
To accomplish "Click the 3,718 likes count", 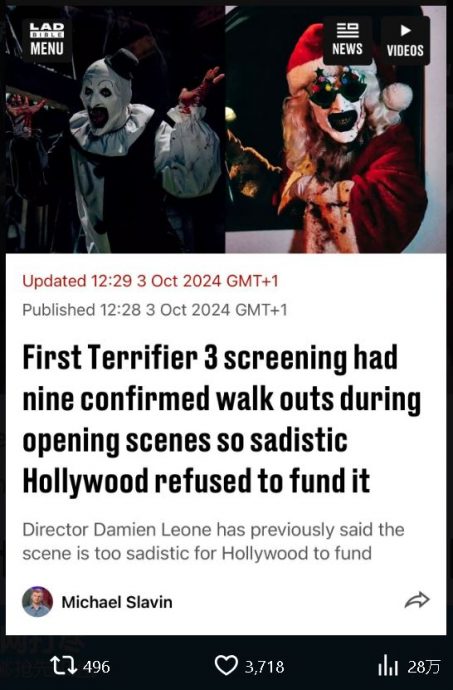I will click(x=264, y=667).
